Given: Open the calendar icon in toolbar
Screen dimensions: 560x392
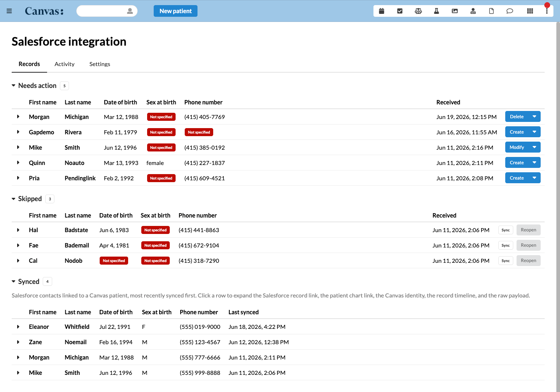Looking at the screenshot, I should pyautogui.click(x=381, y=11).
